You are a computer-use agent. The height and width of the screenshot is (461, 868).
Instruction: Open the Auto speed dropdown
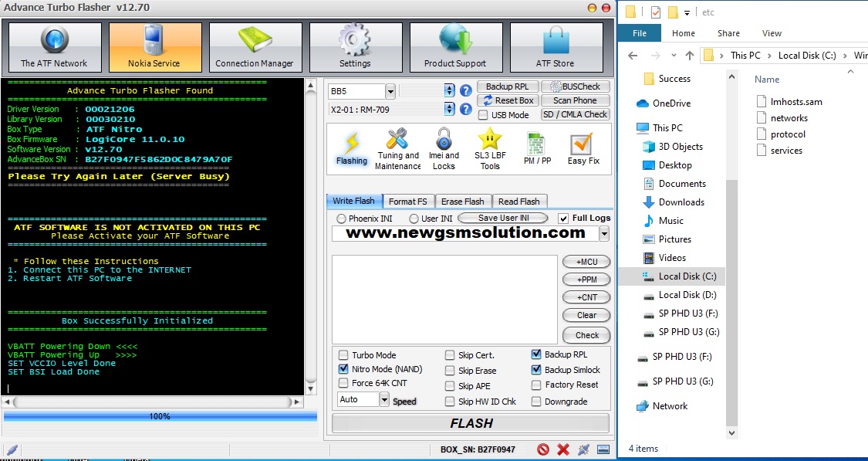tap(384, 399)
